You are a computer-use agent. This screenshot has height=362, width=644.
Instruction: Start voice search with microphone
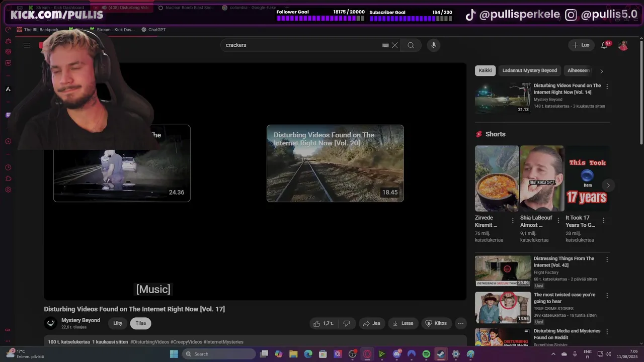(x=434, y=45)
